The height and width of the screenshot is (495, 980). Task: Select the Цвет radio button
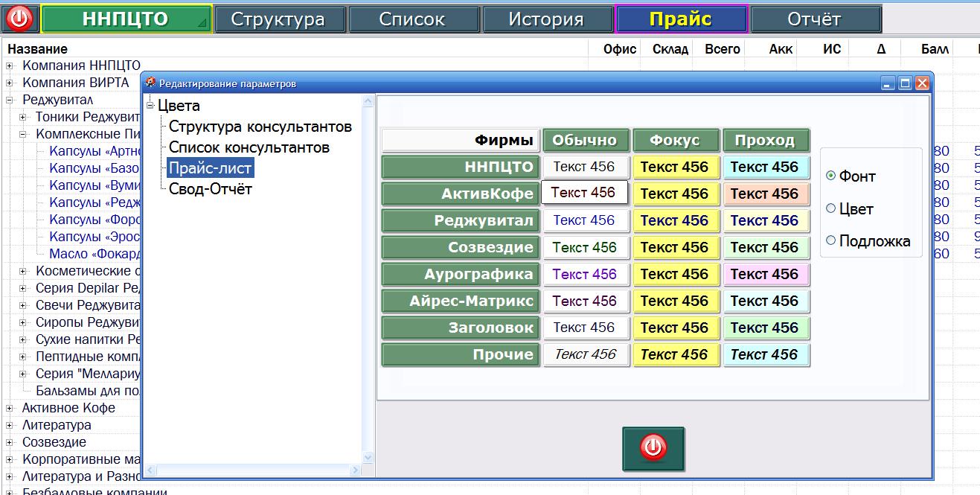click(831, 209)
